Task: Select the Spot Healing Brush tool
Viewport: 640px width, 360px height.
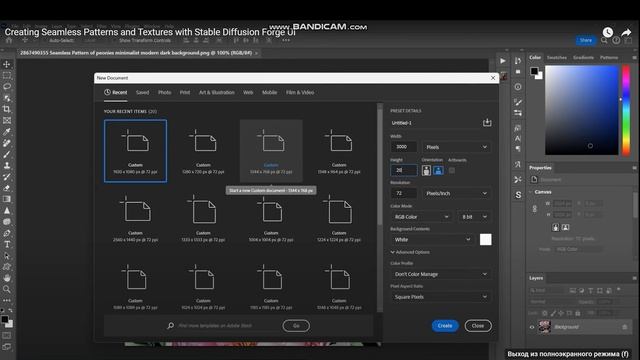Action: [7, 143]
